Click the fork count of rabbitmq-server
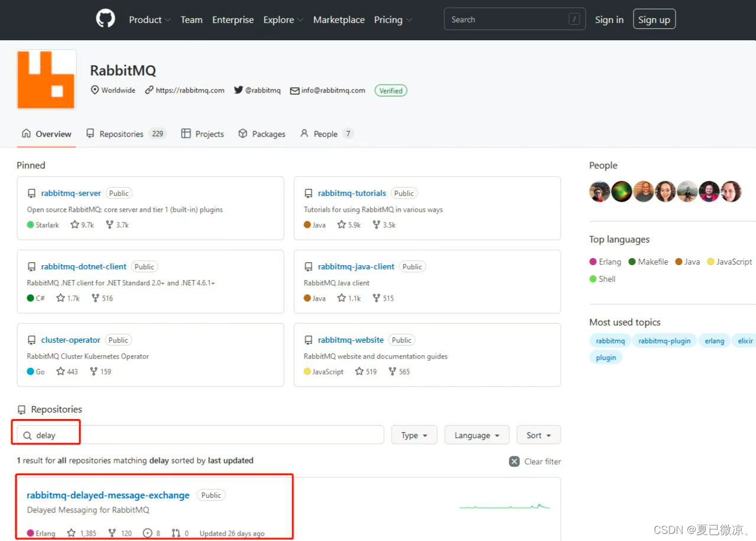This screenshot has height=541, width=756. [117, 225]
